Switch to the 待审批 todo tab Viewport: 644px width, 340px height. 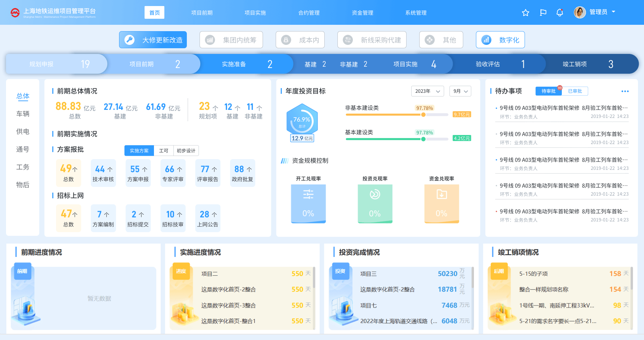pyautogui.click(x=549, y=91)
